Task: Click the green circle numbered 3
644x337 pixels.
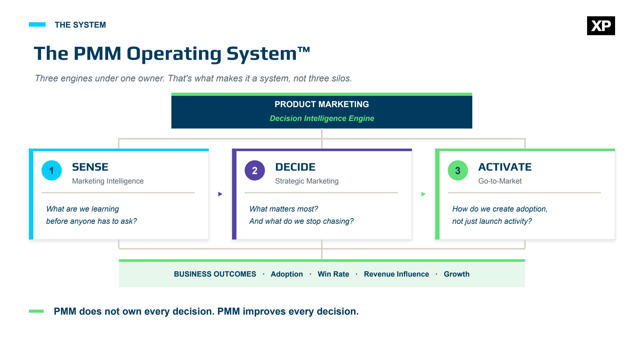Action: (x=458, y=170)
